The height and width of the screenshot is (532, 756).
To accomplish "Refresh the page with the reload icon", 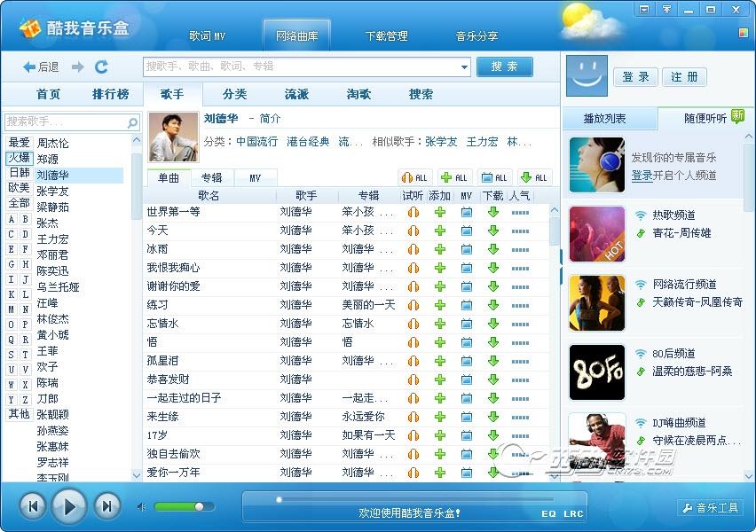I will [x=101, y=66].
